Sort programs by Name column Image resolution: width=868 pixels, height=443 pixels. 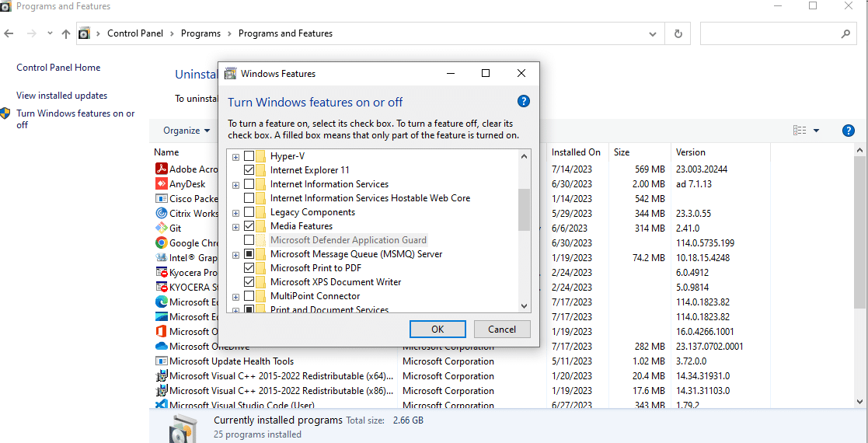click(x=166, y=152)
